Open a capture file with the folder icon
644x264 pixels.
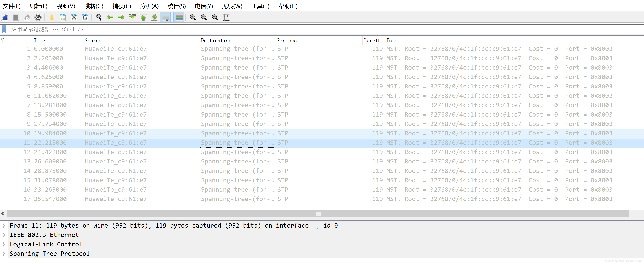[51, 17]
